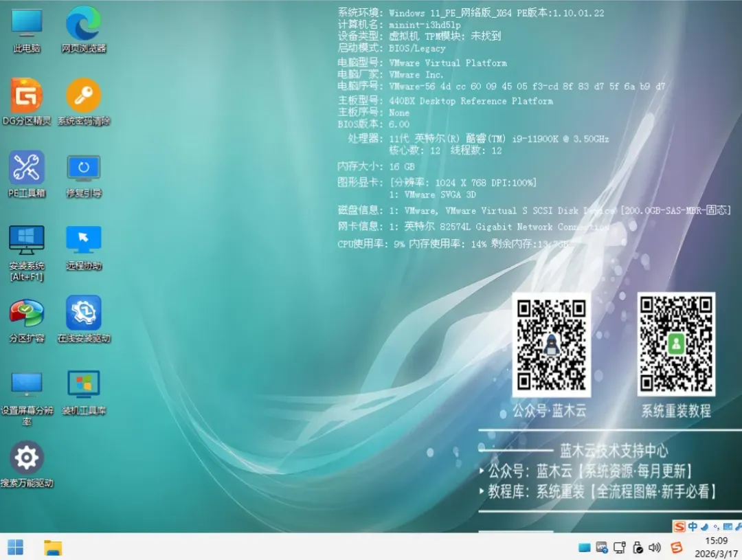
Task: Click the 系统重装教程 QR code
Action: (x=676, y=344)
